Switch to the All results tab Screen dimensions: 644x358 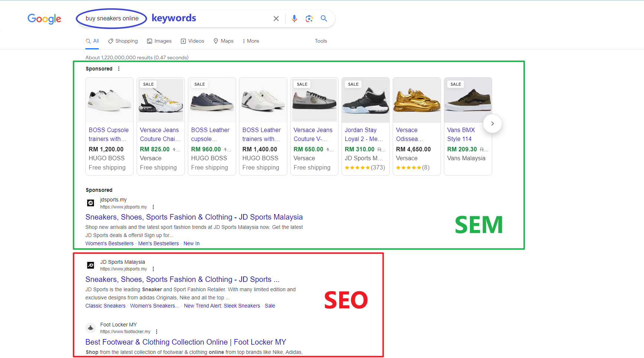click(x=92, y=41)
